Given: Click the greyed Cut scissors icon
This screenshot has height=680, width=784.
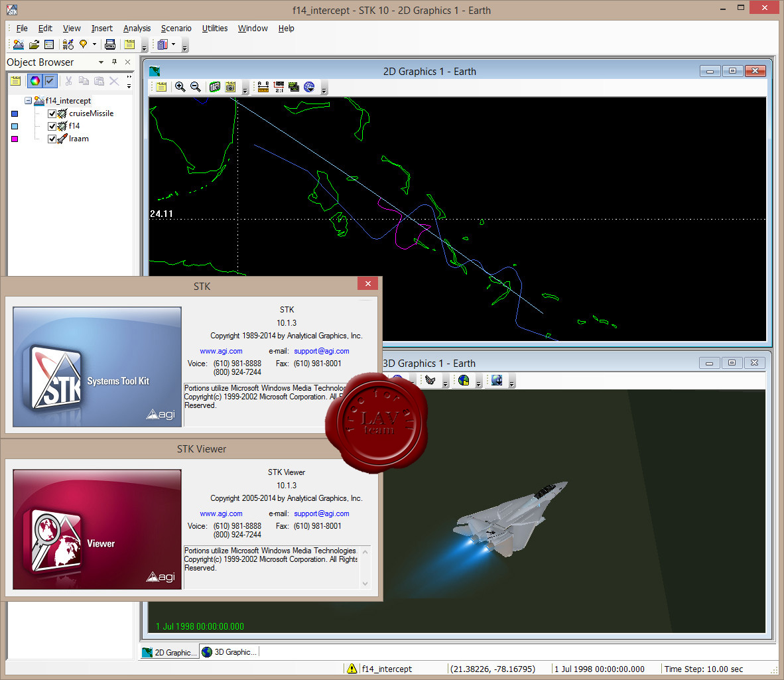Looking at the screenshot, I should [68, 80].
